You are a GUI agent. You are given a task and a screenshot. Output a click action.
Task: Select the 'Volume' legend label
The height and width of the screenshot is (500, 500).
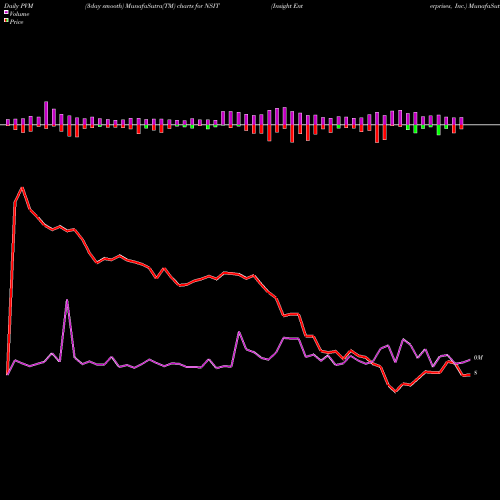point(19,14)
